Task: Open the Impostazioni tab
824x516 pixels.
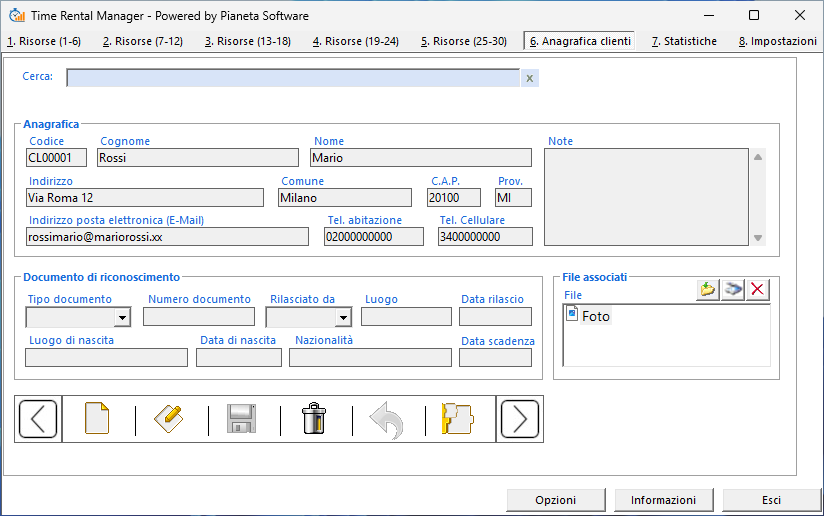Action: pos(777,41)
